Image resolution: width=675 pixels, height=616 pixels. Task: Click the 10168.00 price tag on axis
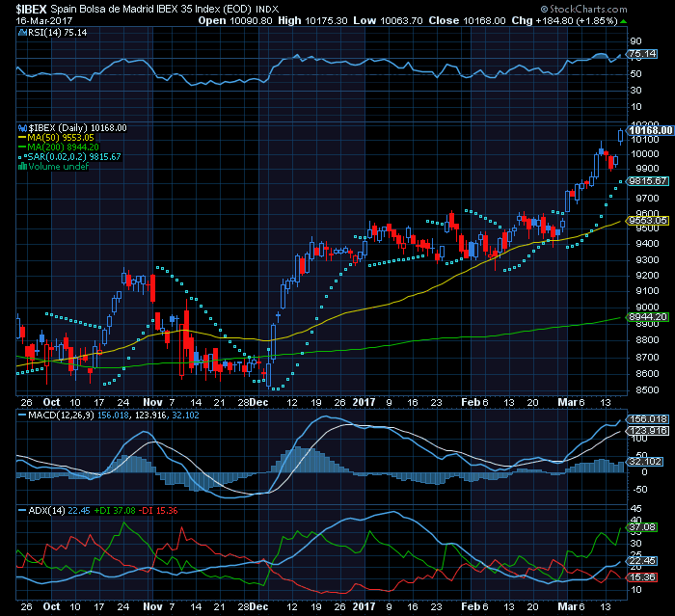(x=649, y=130)
